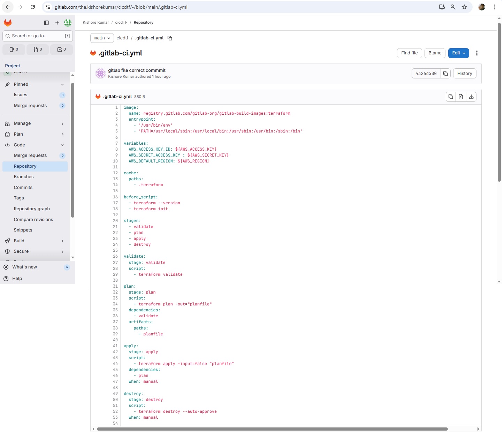This screenshot has height=440, width=504.
Task: Open the main branch dropdown
Action: point(102,38)
